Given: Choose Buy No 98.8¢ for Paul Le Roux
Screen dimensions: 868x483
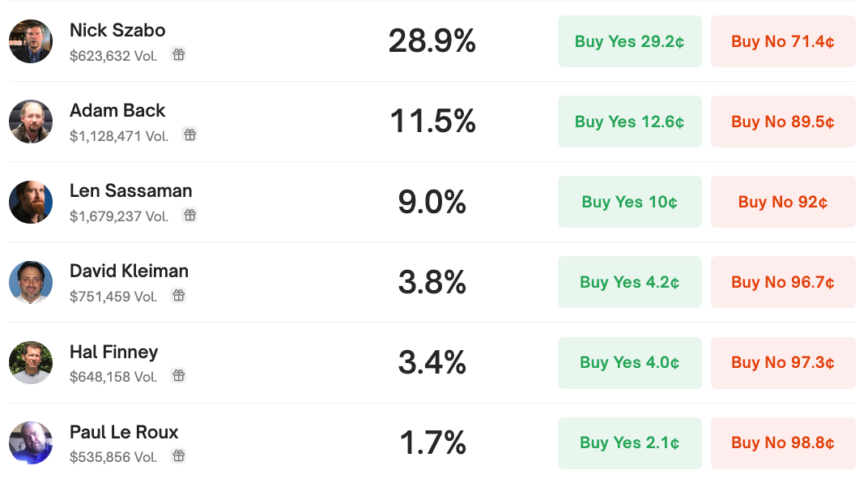Looking at the screenshot, I should click(x=783, y=443).
